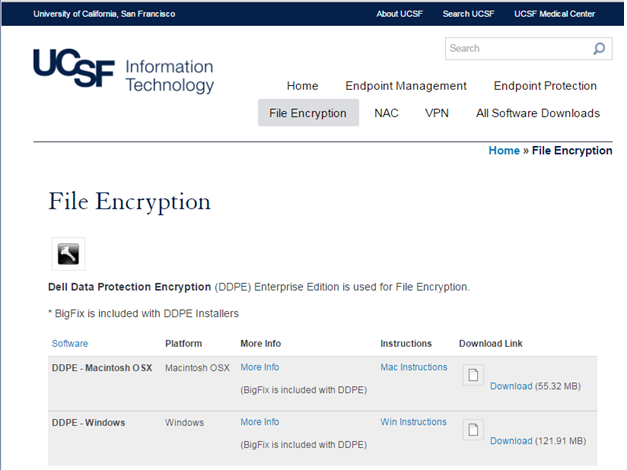Open All Software Downloads page

click(538, 113)
